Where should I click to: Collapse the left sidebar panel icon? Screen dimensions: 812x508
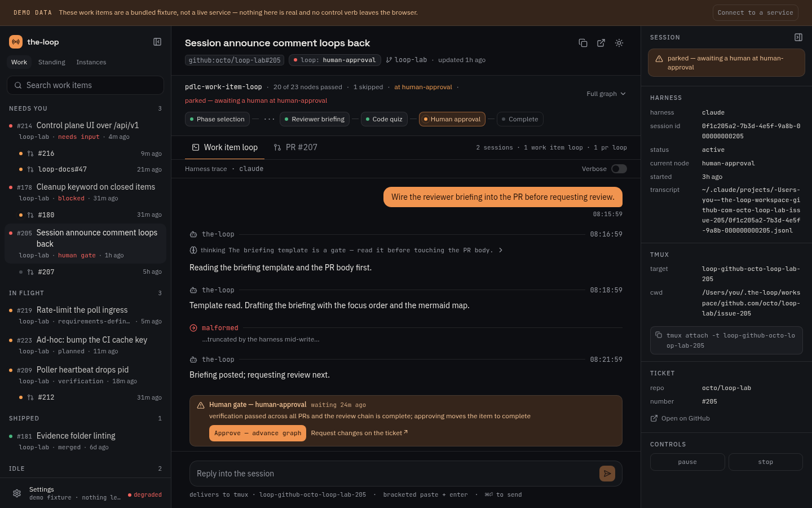pyautogui.click(x=157, y=42)
